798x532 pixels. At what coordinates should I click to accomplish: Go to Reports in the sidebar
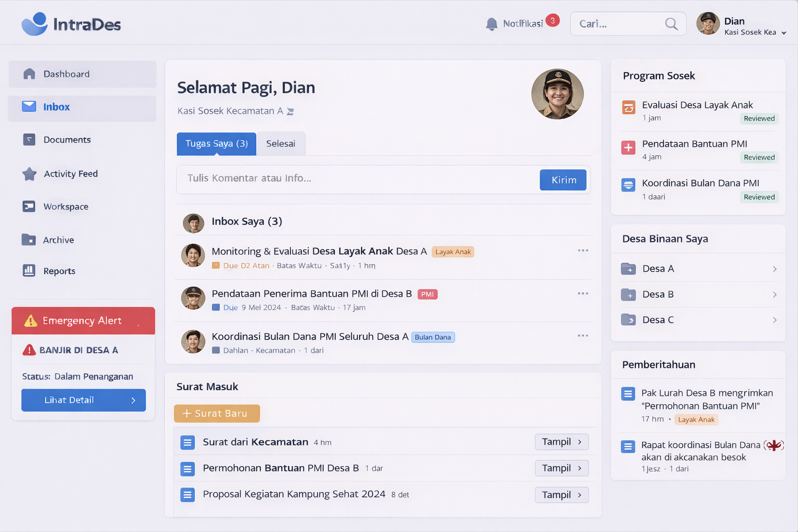tap(59, 271)
